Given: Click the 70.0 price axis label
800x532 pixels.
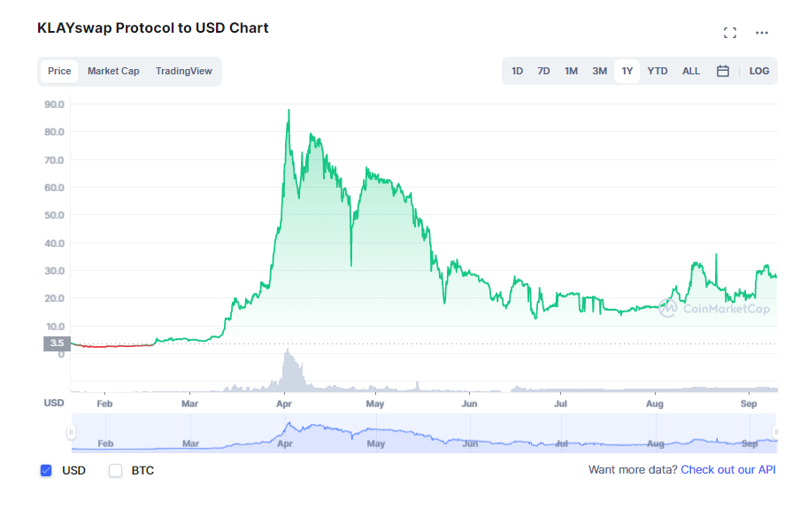Looking at the screenshot, I should 54,160.
